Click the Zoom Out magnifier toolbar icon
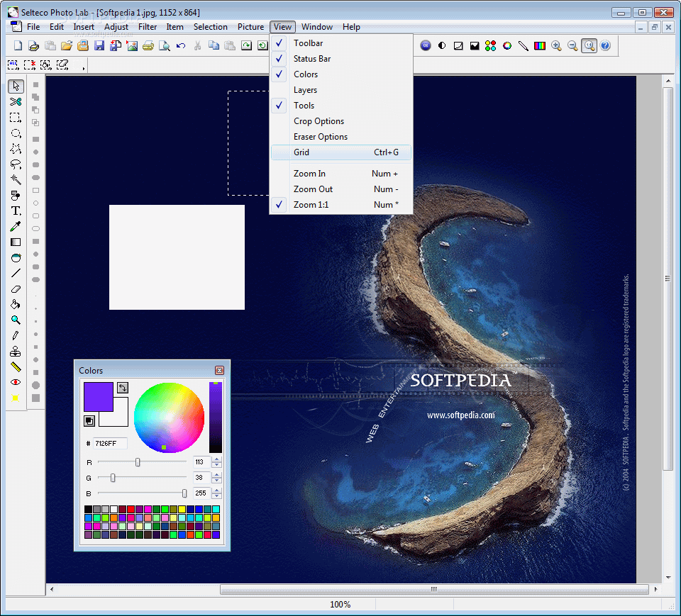The width and height of the screenshot is (681, 616). [x=572, y=45]
